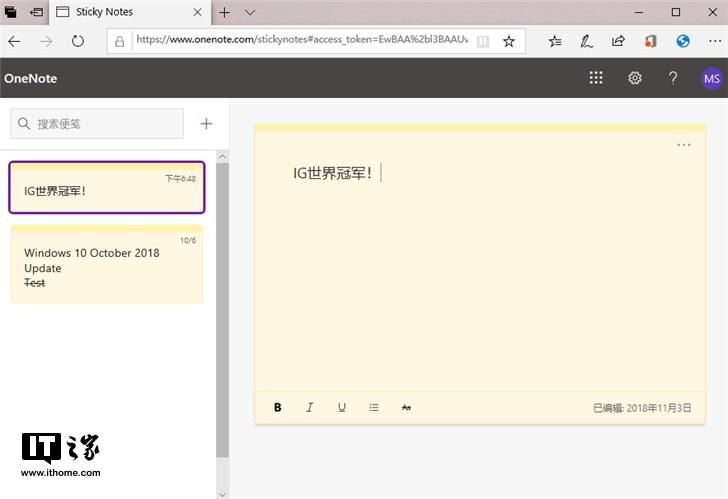
Task: Open the OneNote help question mark
Action: [x=673, y=78]
